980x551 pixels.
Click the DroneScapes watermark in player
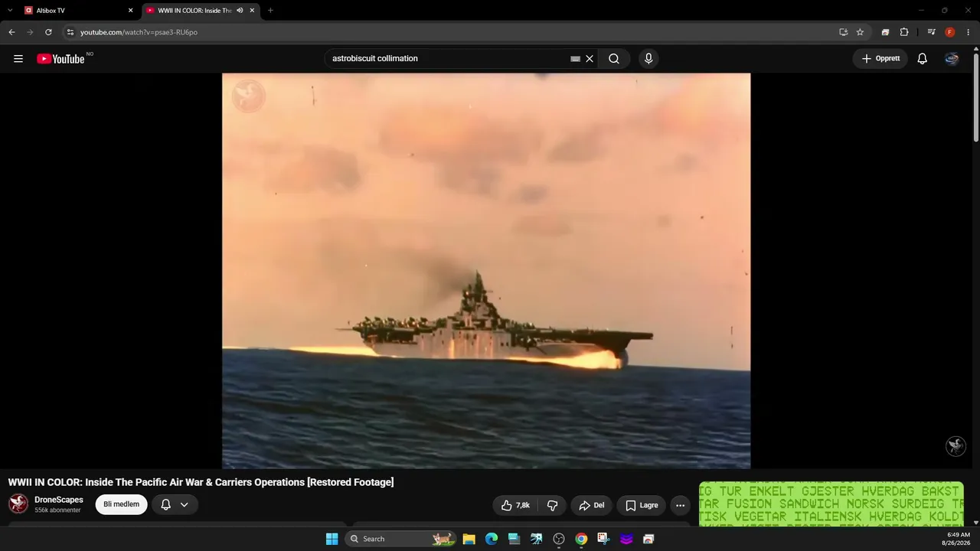(955, 446)
